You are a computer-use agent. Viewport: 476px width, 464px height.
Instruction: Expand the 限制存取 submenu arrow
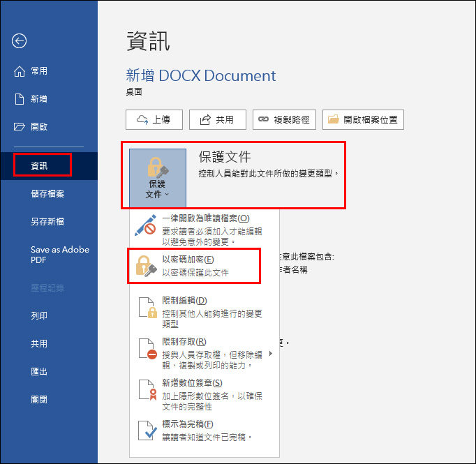[x=271, y=354]
